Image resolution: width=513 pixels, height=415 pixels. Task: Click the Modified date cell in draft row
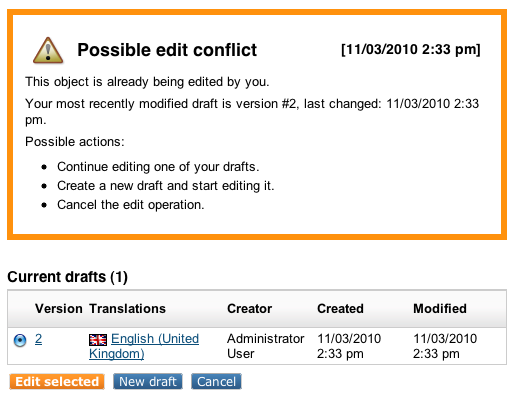coord(445,346)
